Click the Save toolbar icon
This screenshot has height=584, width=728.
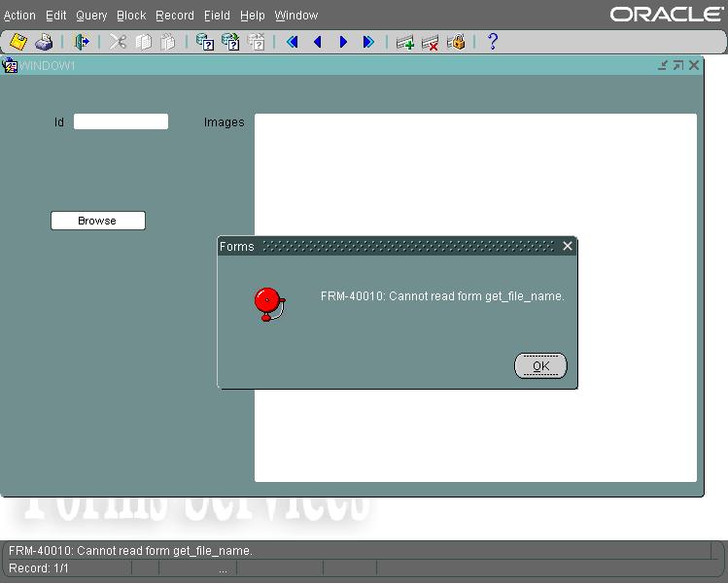17,42
